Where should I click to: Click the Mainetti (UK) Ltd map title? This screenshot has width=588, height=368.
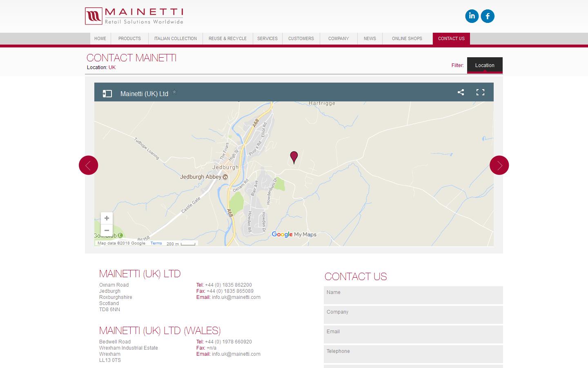coord(144,94)
